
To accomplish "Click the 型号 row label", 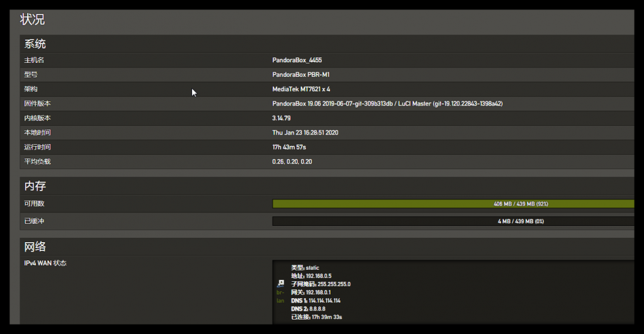I will 31,74.
